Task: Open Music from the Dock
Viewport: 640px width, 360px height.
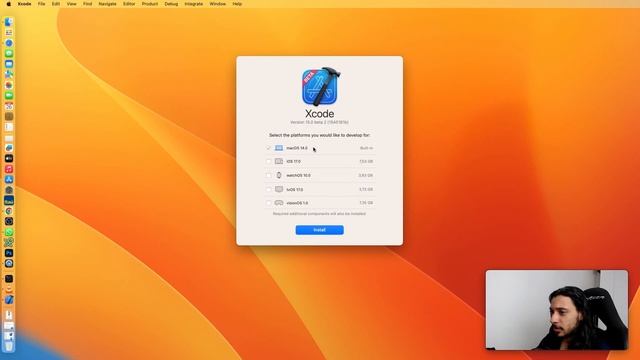Action: point(9,169)
